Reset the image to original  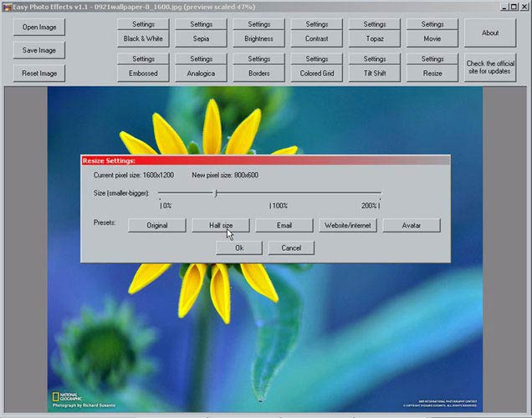coord(39,73)
